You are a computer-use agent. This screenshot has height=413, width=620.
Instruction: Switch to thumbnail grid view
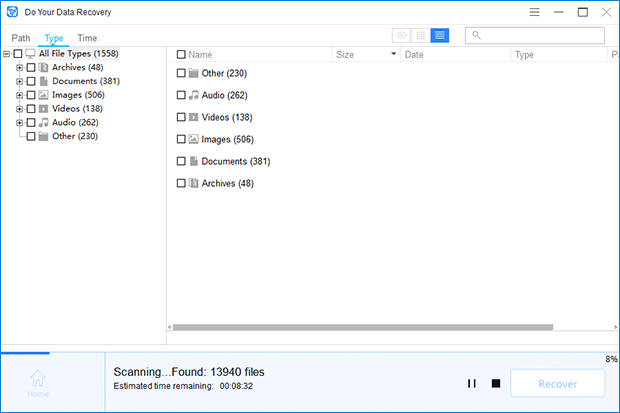click(x=420, y=36)
